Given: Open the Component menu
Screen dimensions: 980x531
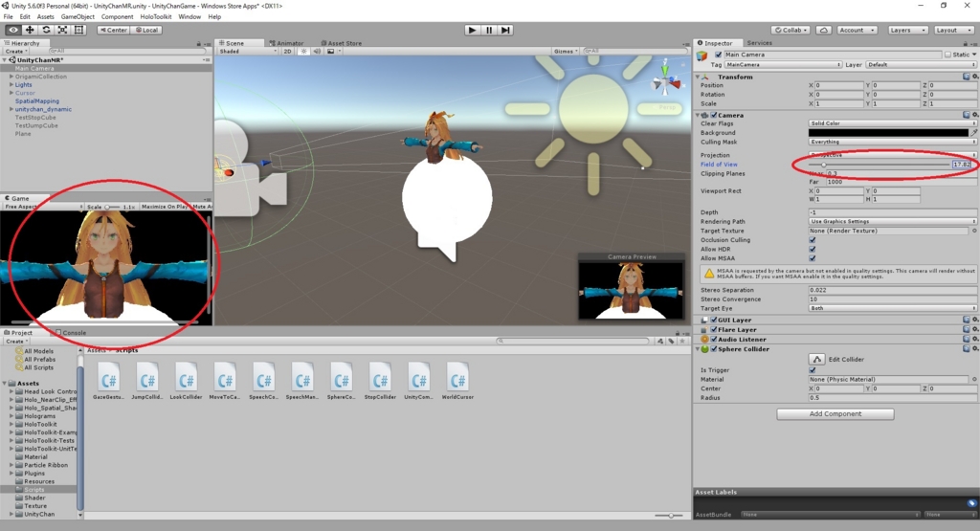Looking at the screenshot, I should click(117, 17).
